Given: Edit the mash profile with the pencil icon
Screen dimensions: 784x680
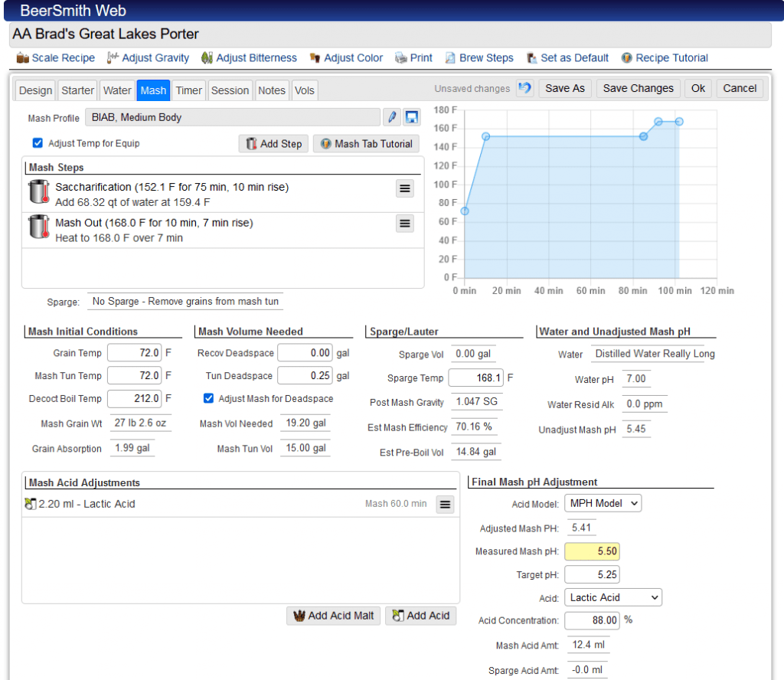Looking at the screenshot, I should click(393, 116).
